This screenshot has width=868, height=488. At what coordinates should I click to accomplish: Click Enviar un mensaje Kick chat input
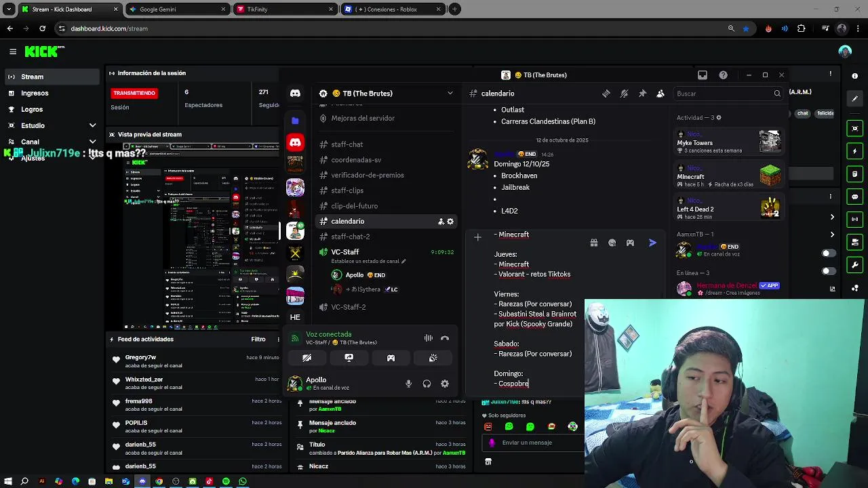[x=534, y=443]
